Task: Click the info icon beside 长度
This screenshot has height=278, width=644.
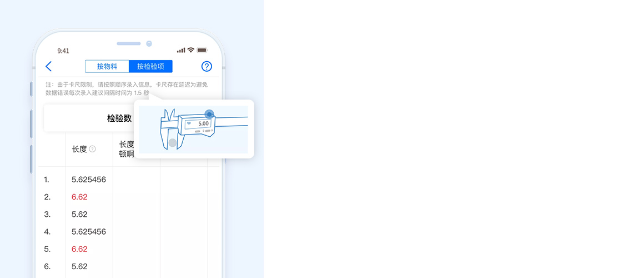Action: coord(92,149)
